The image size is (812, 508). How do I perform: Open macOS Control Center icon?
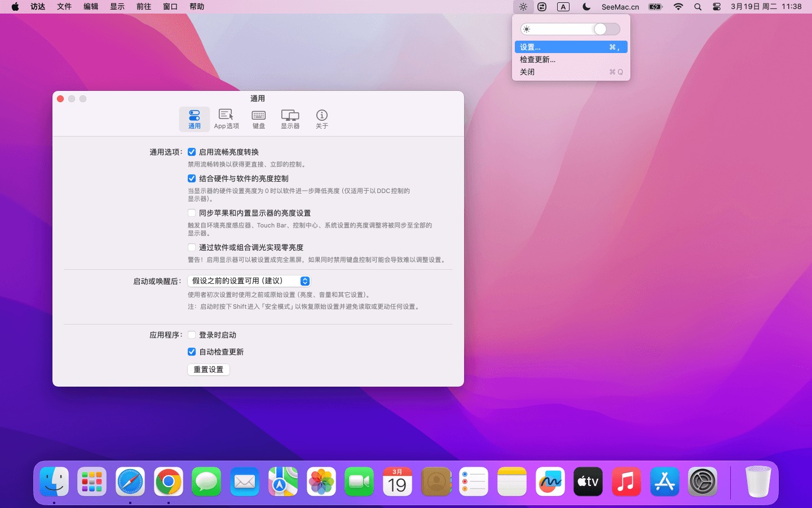coord(717,7)
